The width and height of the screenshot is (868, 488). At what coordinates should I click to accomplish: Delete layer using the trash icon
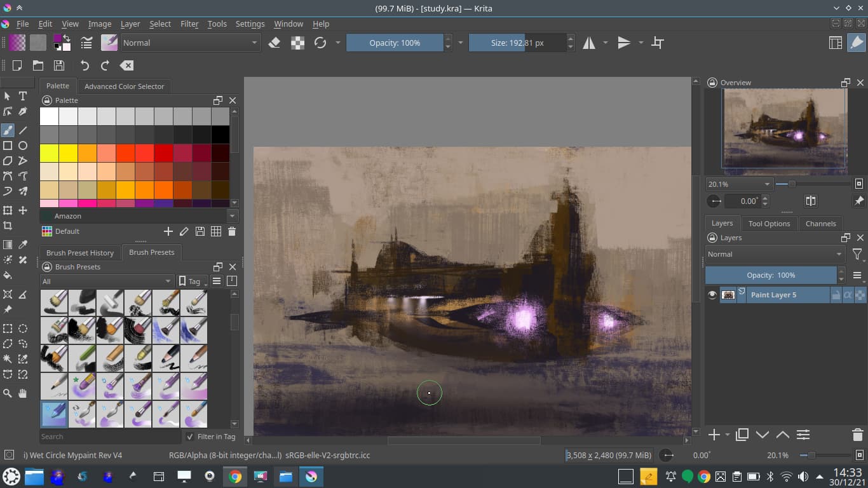tap(857, 435)
